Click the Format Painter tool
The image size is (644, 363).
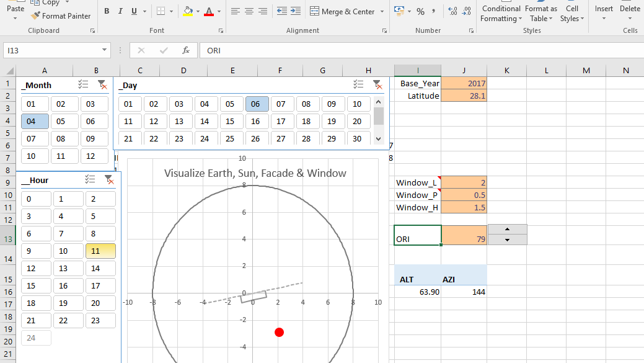click(60, 16)
